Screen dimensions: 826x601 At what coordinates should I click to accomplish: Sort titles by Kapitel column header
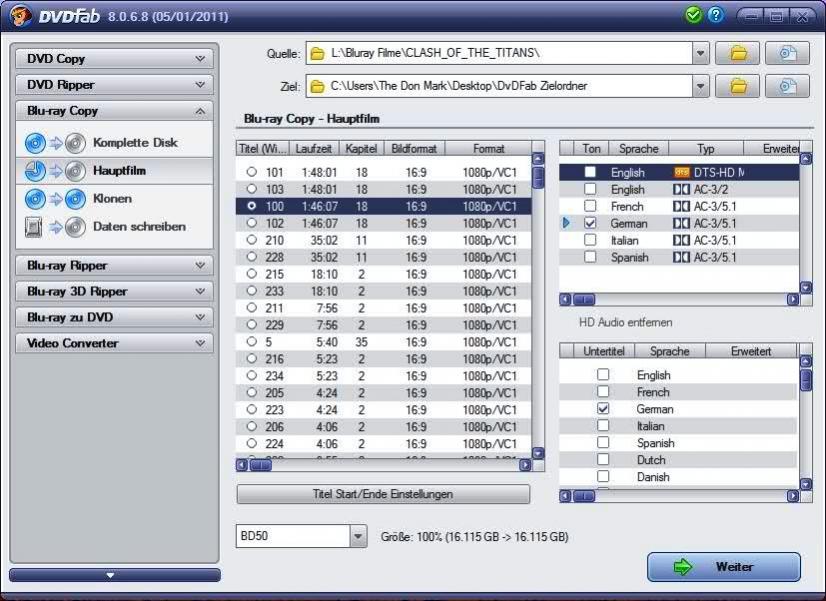point(361,149)
